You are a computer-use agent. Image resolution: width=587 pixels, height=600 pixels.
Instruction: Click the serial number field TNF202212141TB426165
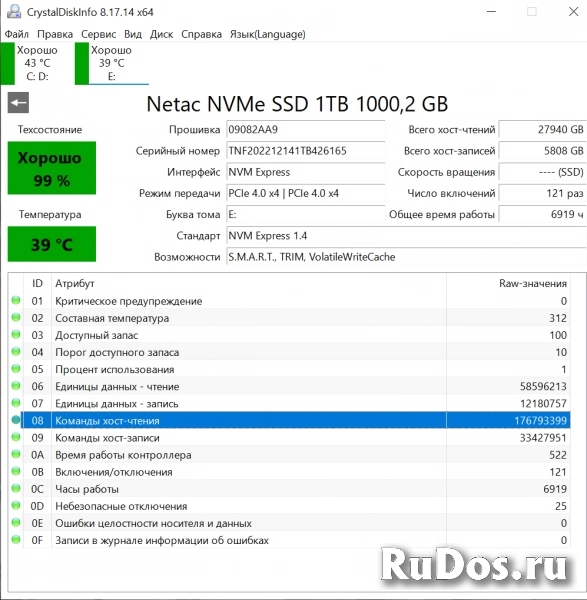(x=306, y=151)
